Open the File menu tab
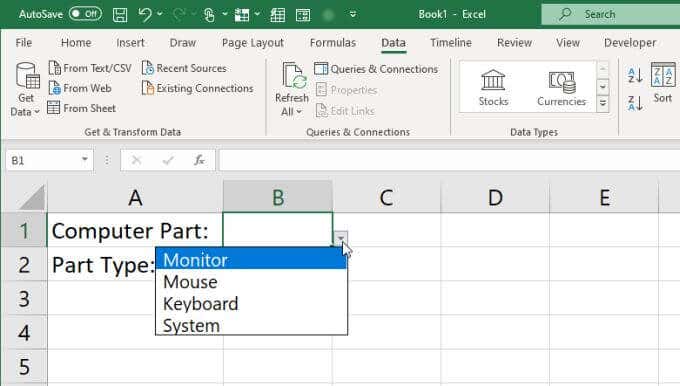This screenshot has width=680, height=386. [x=24, y=43]
